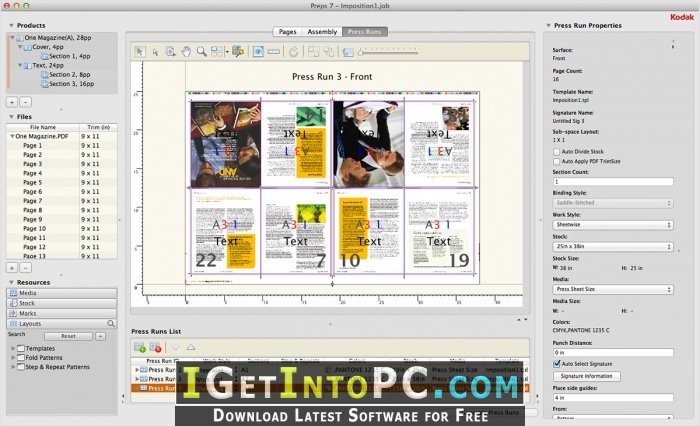The image size is (700, 426).
Task: Click the Reset search button
Action: 68,336
